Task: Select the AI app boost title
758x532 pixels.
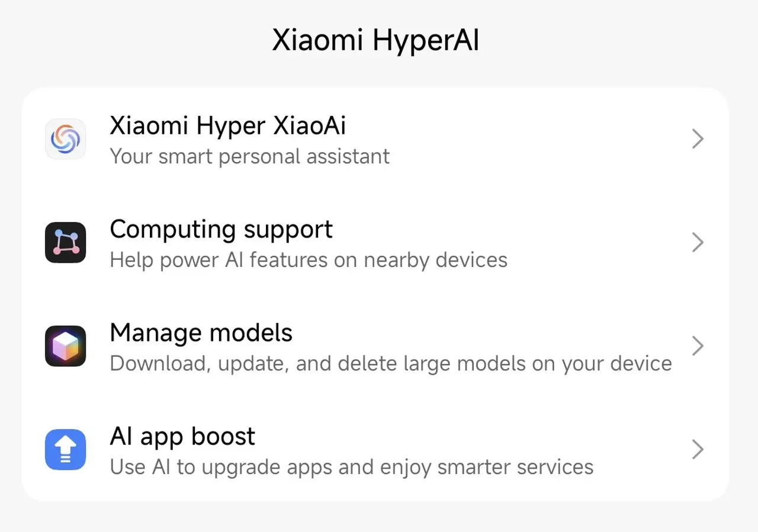Action: click(182, 437)
